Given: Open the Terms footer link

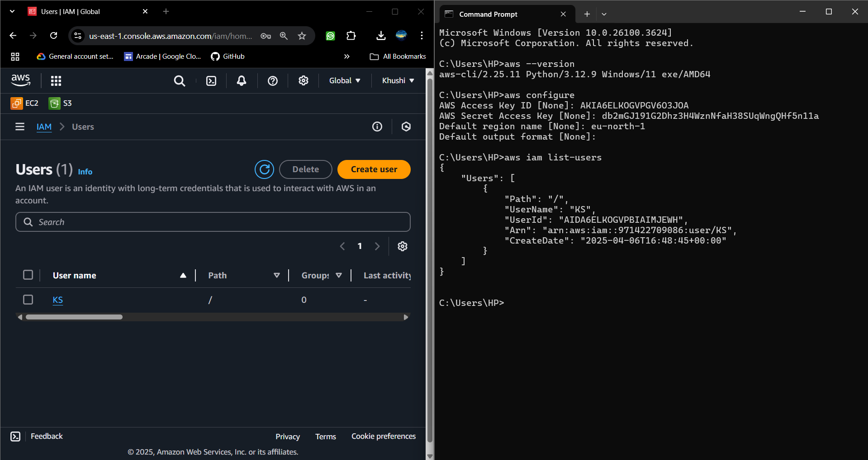Looking at the screenshot, I should tap(326, 437).
